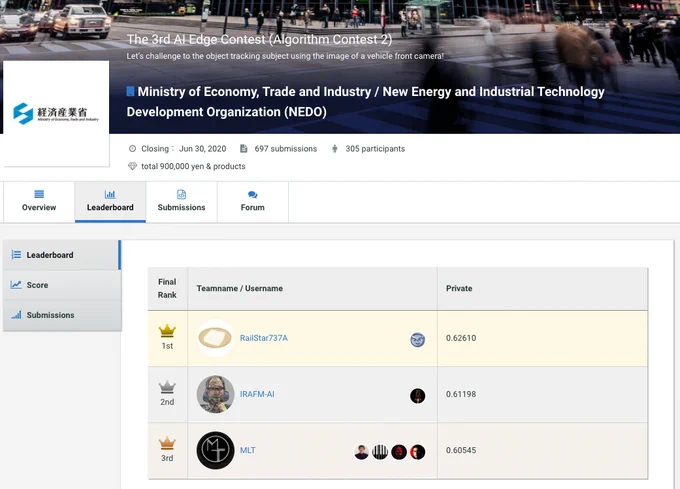
Task: Open the Forum tab
Action: point(252,202)
